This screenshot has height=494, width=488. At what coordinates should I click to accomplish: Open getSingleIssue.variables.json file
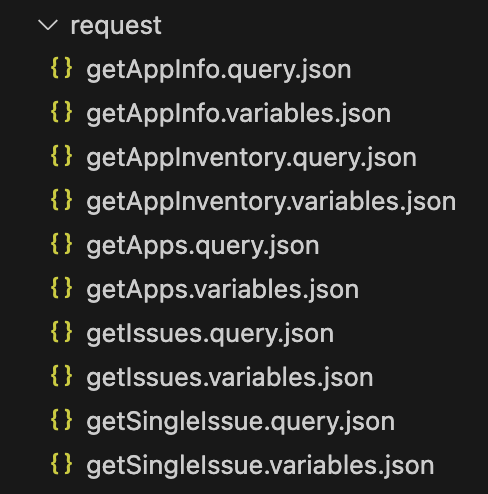click(260, 467)
